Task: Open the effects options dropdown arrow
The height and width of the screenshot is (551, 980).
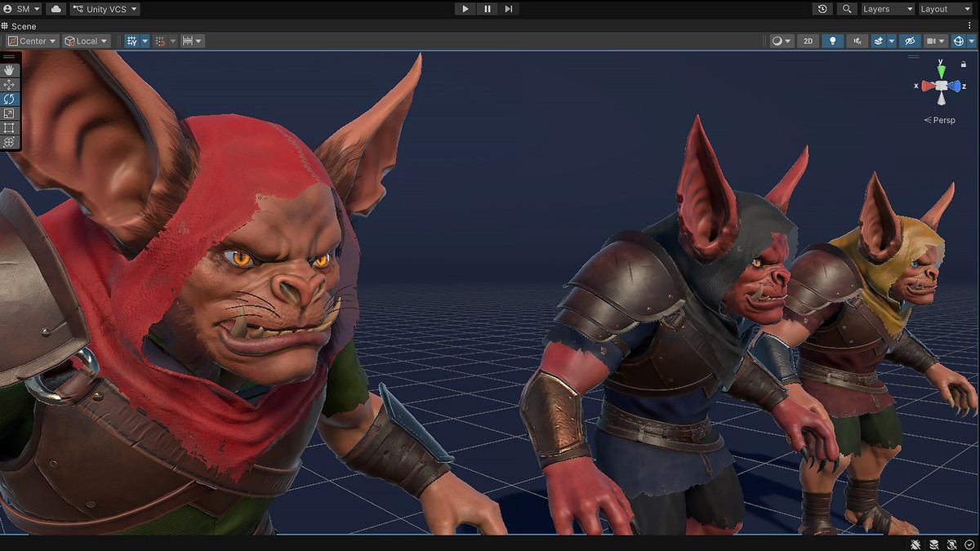Action: [891, 41]
